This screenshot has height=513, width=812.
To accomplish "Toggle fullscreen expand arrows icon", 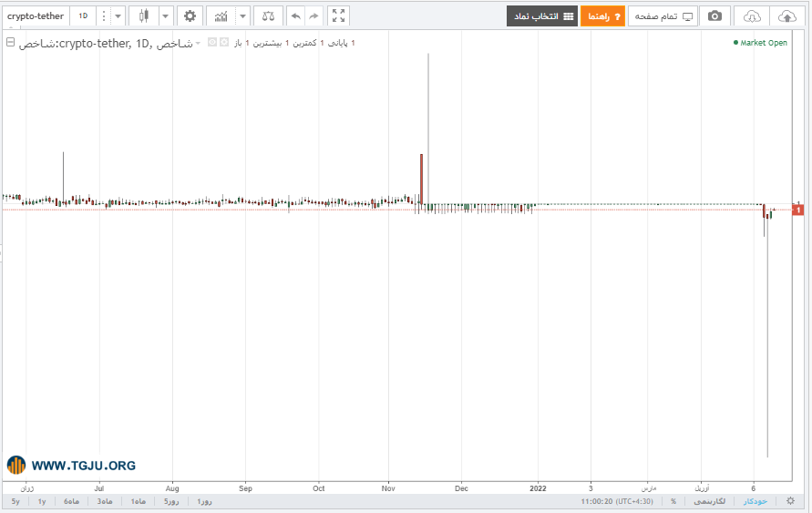I will [x=339, y=16].
